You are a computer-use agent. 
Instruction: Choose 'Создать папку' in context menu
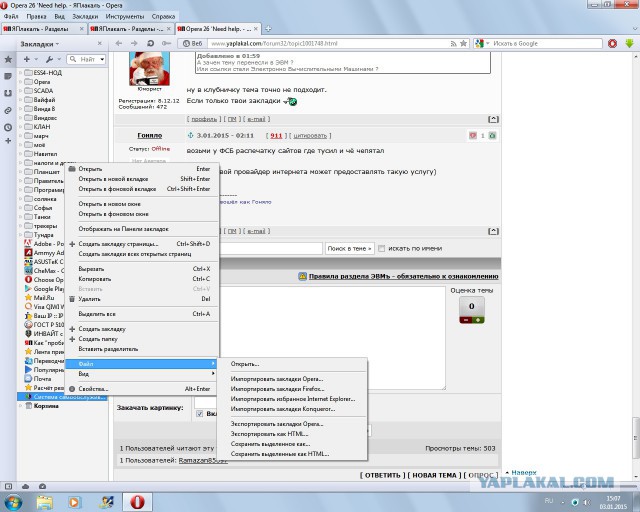click(142, 339)
